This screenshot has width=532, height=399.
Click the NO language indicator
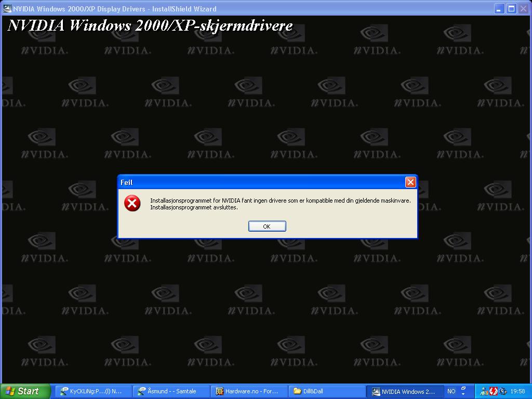(x=451, y=391)
